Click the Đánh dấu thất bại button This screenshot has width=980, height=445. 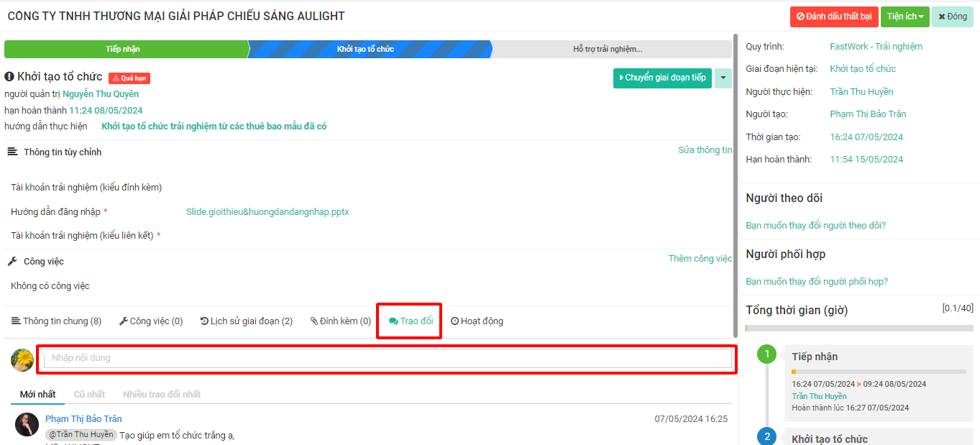pyautogui.click(x=833, y=17)
